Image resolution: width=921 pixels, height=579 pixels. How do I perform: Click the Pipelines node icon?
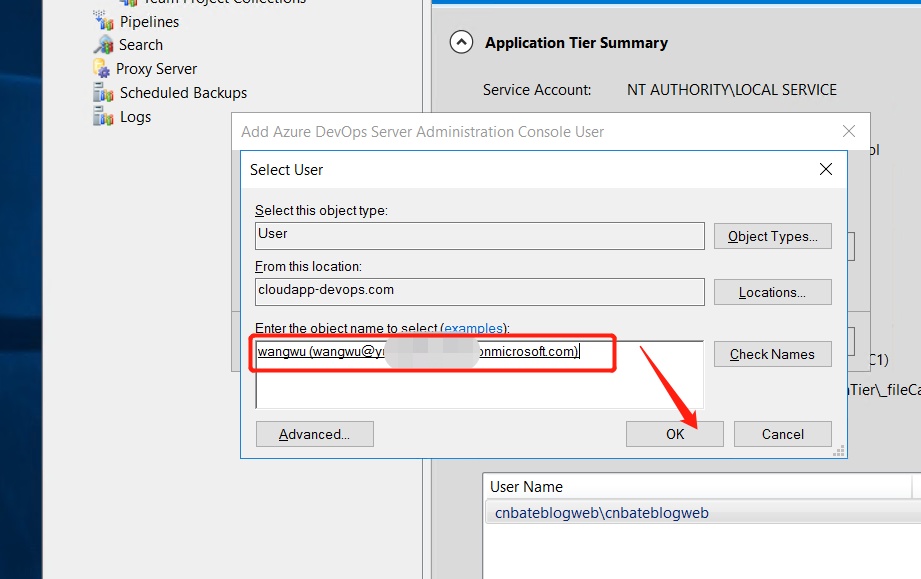point(103,21)
